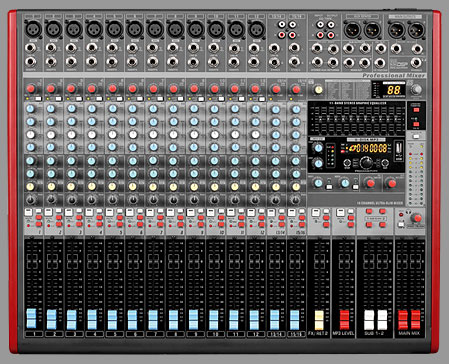This screenshot has width=449, height=364.
Task: Toggle channel 9's large white button
Action: 191,212
